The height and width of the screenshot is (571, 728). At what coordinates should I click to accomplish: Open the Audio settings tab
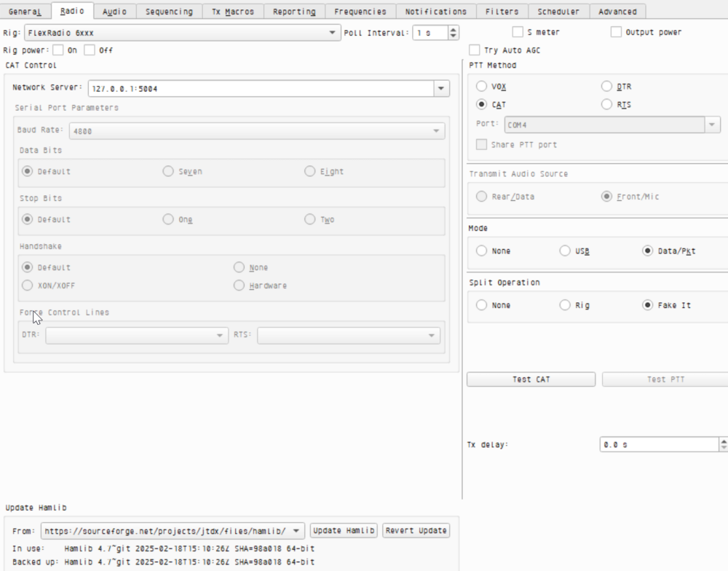115,12
